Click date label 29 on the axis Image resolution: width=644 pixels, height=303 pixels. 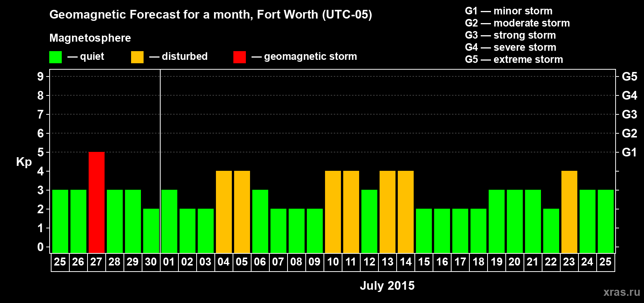[x=133, y=262]
